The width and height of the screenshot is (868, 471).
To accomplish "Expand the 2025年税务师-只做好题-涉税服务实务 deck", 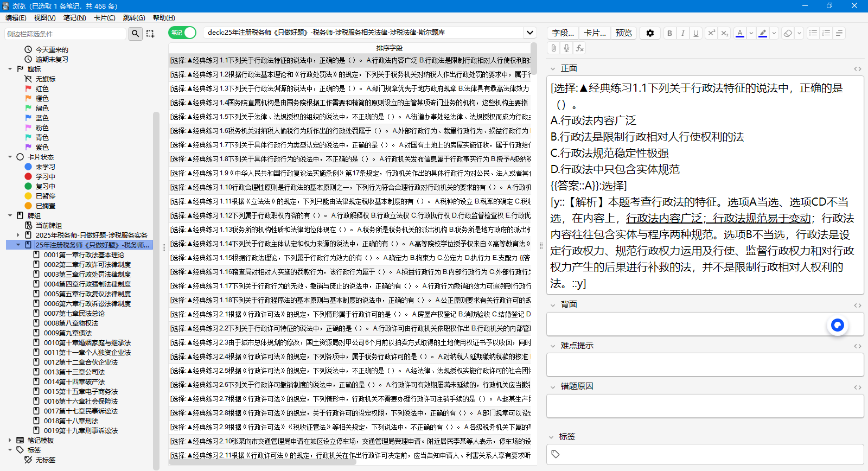I will [18, 235].
